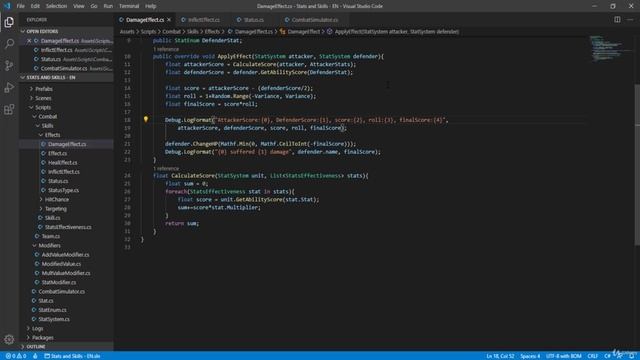Open the Run menu
640x360 pixels.
coord(108,6)
